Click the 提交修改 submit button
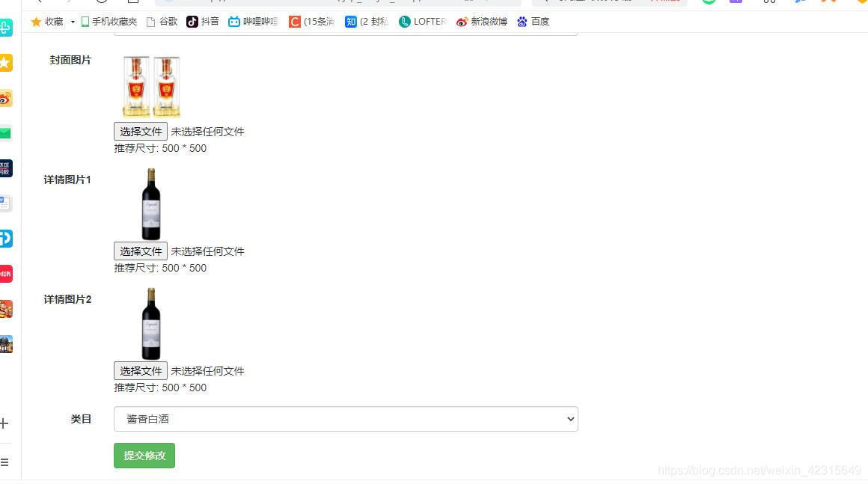 pos(144,455)
